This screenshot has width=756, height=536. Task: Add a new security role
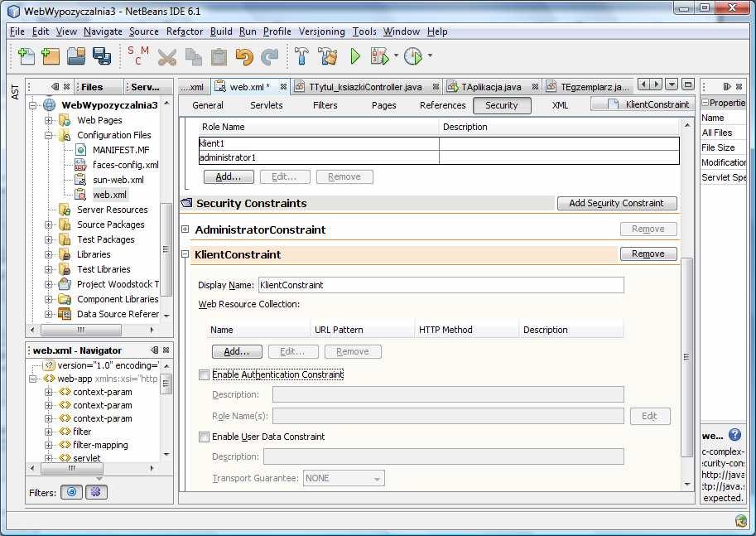point(229,176)
